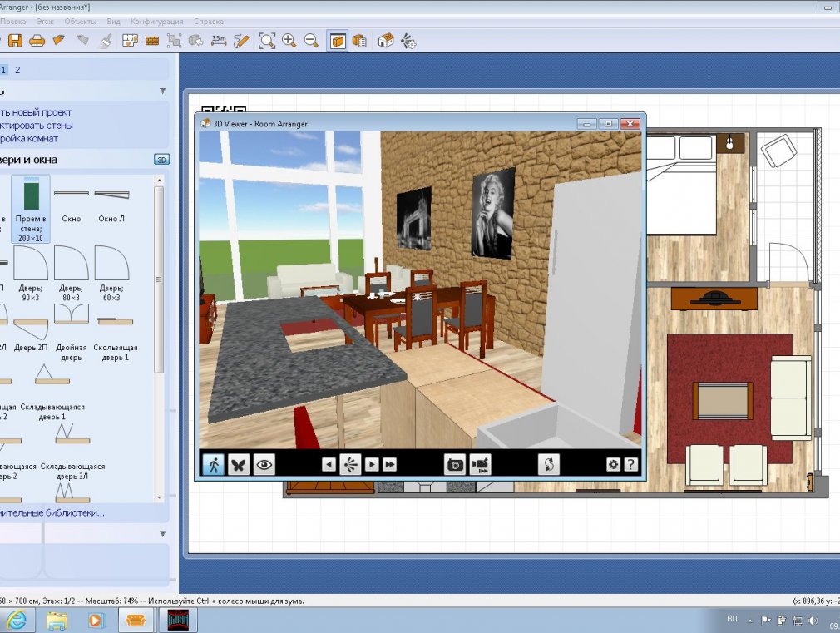The height and width of the screenshot is (633, 840).
Task: Click library scrollbar up arrow
Action: pos(159,181)
